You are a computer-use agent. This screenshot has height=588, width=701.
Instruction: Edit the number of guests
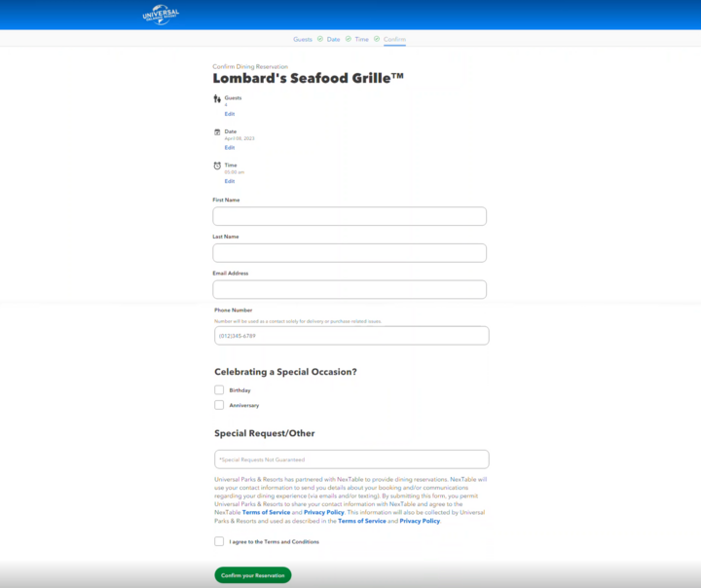pos(230,114)
